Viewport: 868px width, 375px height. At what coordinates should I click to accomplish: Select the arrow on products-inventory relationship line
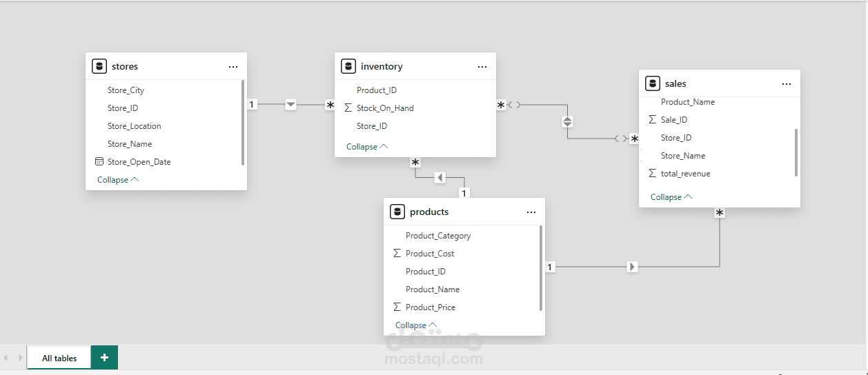[x=440, y=178]
